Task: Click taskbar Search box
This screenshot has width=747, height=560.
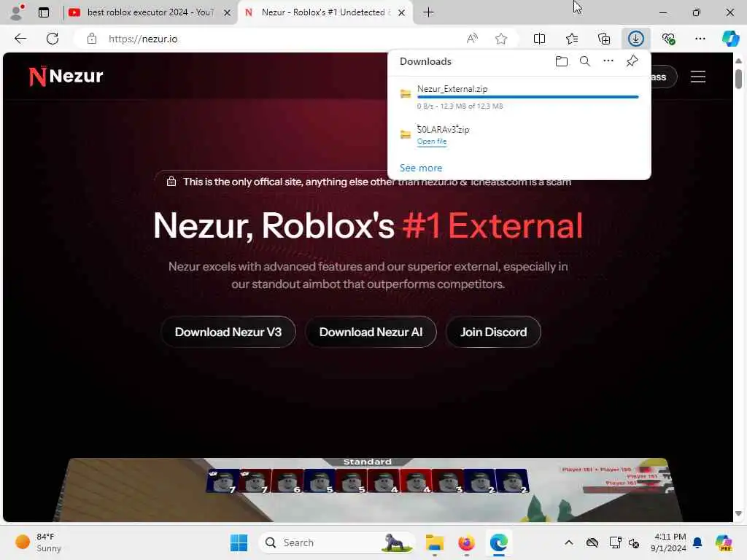Action: (x=337, y=542)
